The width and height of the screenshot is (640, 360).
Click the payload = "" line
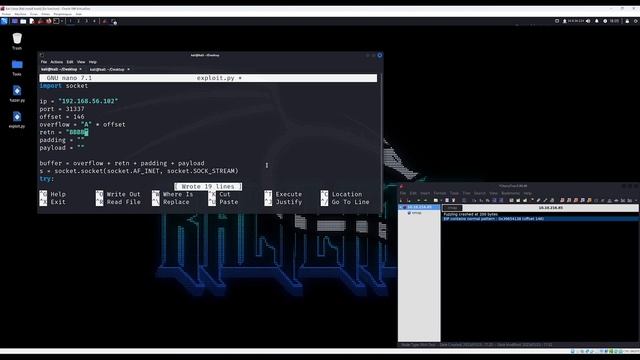pyautogui.click(x=62, y=148)
